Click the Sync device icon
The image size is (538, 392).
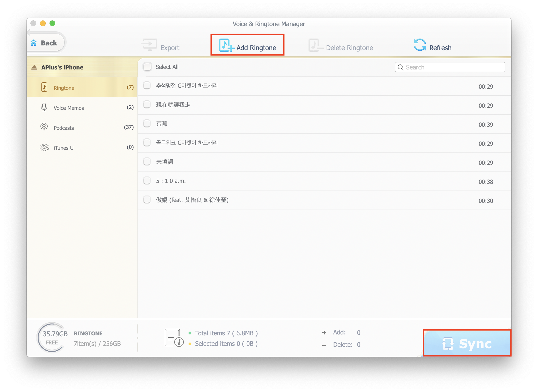(448, 344)
